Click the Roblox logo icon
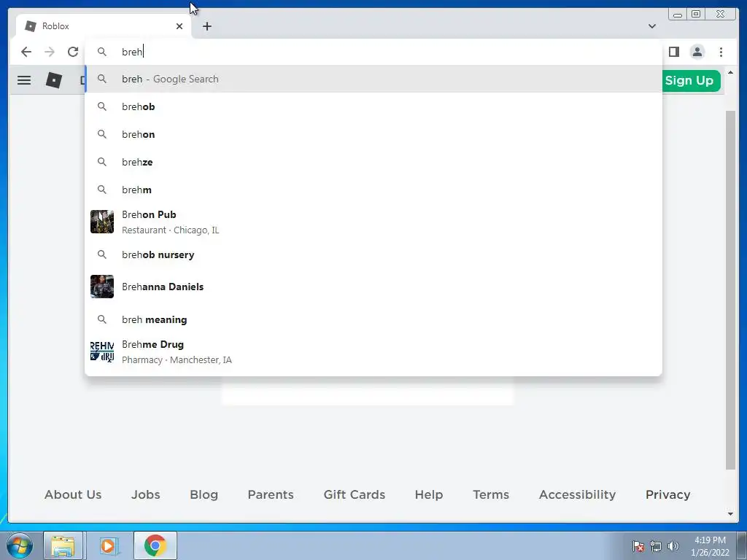The image size is (747, 560). (54, 80)
